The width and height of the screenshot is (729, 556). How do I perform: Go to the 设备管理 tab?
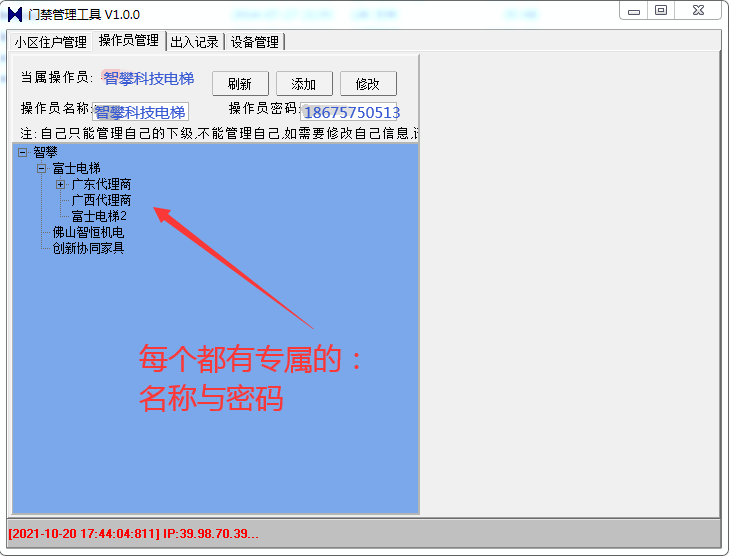pyautogui.click(x=255, y=42)
